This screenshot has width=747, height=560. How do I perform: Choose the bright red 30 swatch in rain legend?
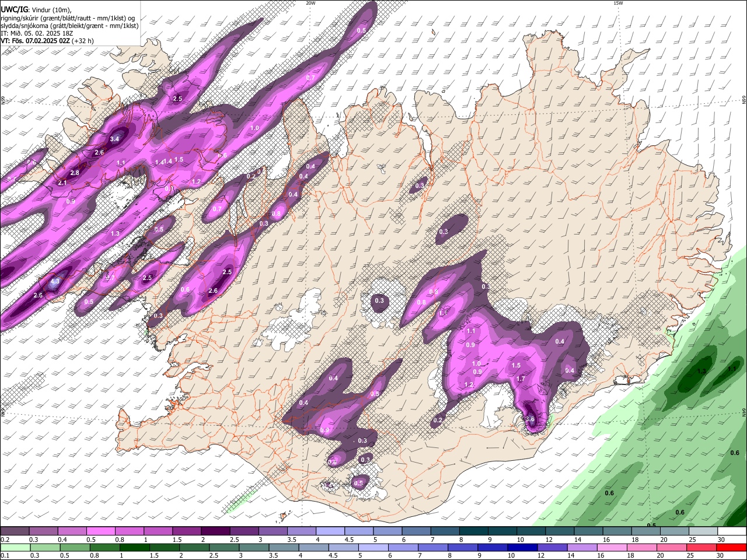pos(731,547)
